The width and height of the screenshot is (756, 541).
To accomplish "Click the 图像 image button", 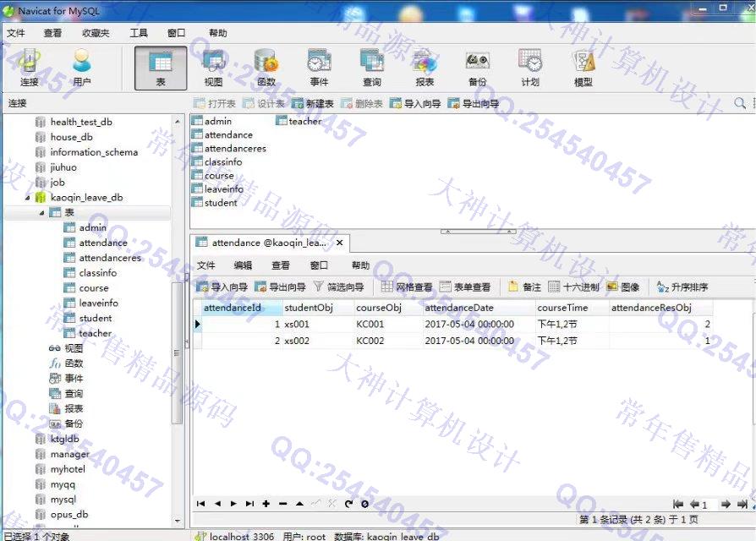I will 623,287.
